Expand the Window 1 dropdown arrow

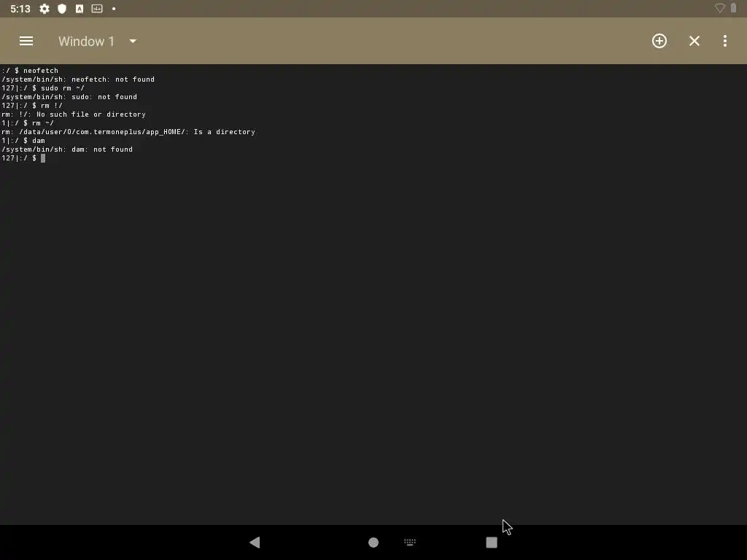click(133, 42)
